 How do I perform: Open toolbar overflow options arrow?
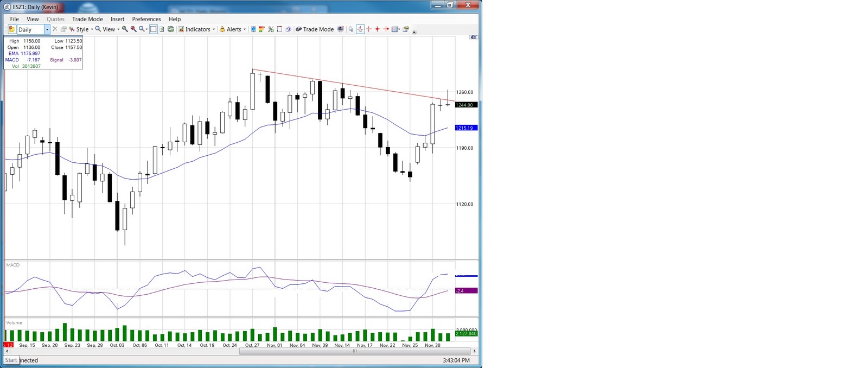click(x=414, y=32)
